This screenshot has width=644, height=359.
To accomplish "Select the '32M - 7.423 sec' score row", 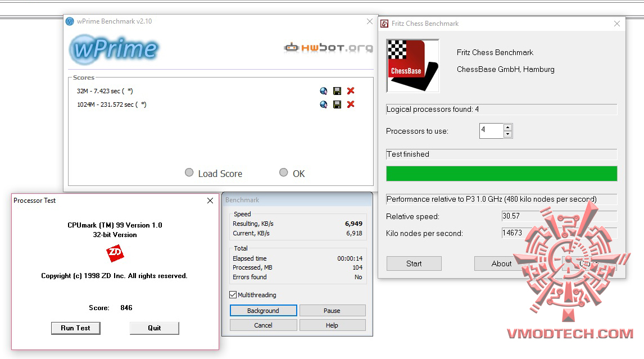I will (105, 91).
